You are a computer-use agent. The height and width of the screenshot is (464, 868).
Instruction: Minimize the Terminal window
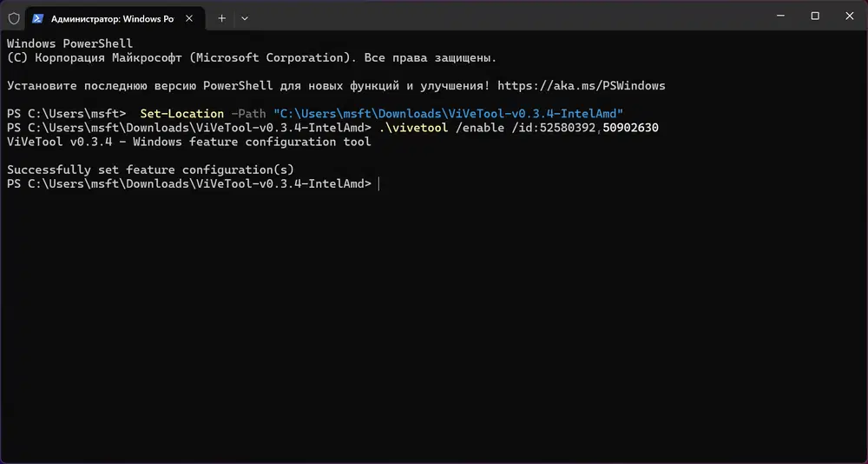point(780,17)
